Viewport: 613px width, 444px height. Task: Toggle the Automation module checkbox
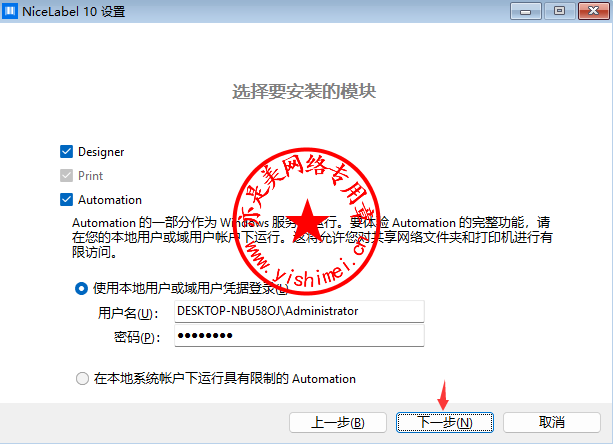[x=67, y=200]
